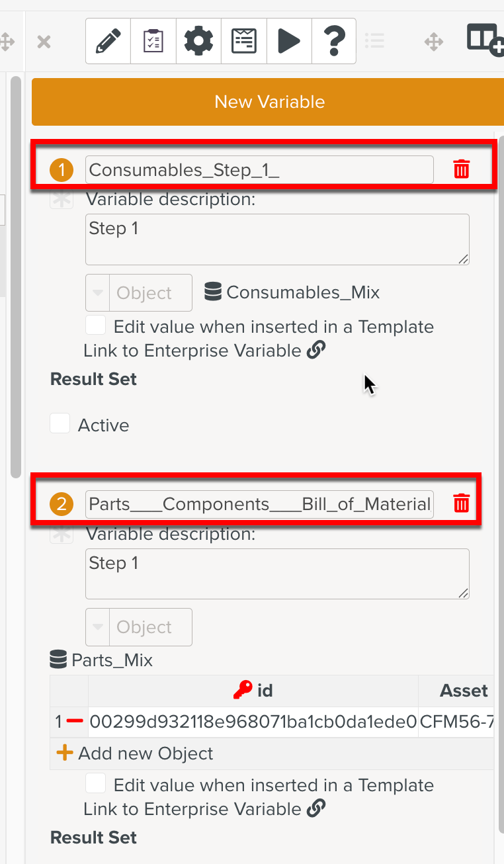Click the gear settings icon in the toolbar
This screenshot has height=864, width=504.
(x=198, y=42)
